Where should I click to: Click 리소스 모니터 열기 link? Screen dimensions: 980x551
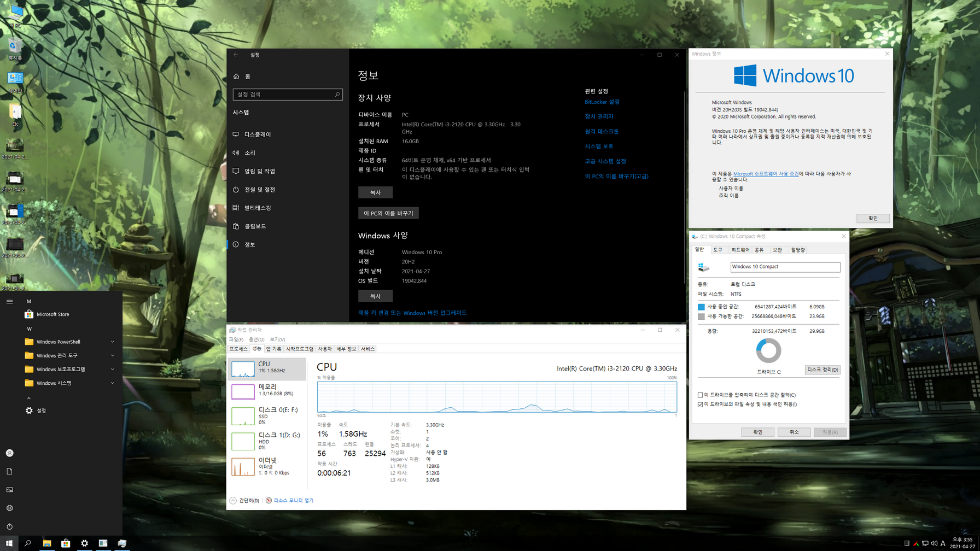[x=293, y=500]
